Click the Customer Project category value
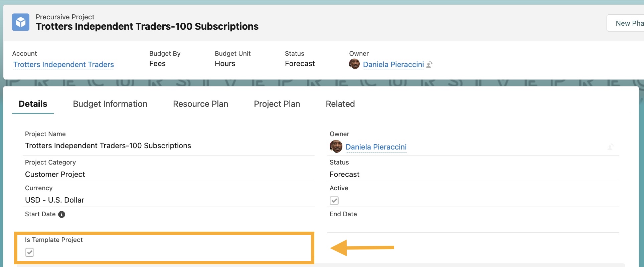 click(x=55, y=174)
